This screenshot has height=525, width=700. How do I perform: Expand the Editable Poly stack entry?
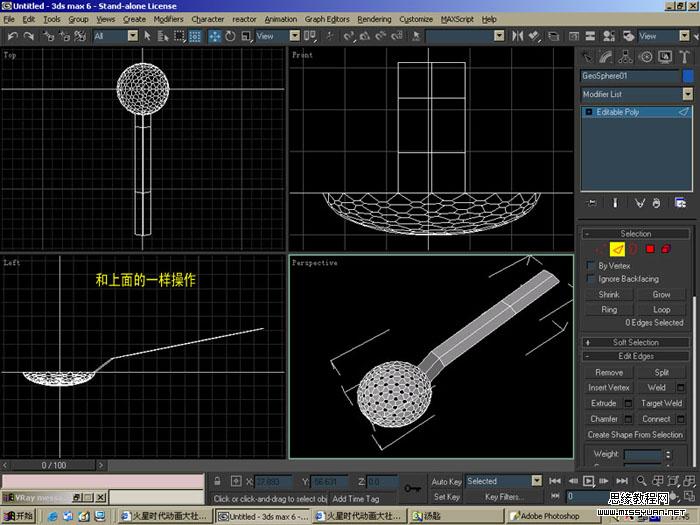588,112
